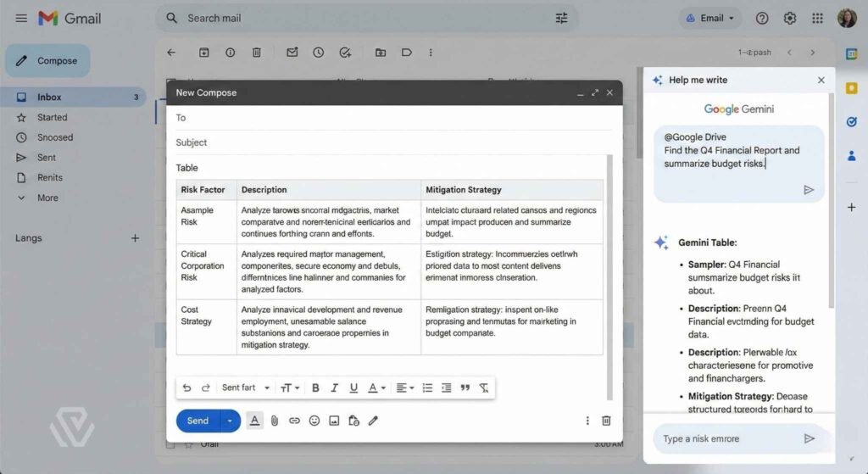Open the Renits folder
868x474 pixels.
click(x=50, y=177)
